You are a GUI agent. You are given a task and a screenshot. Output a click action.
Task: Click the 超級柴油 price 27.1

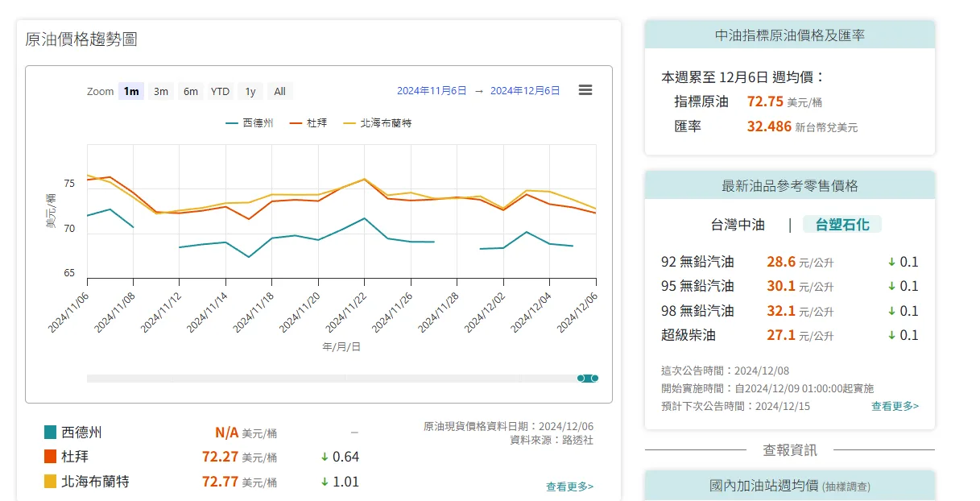(x=781, y=335)
